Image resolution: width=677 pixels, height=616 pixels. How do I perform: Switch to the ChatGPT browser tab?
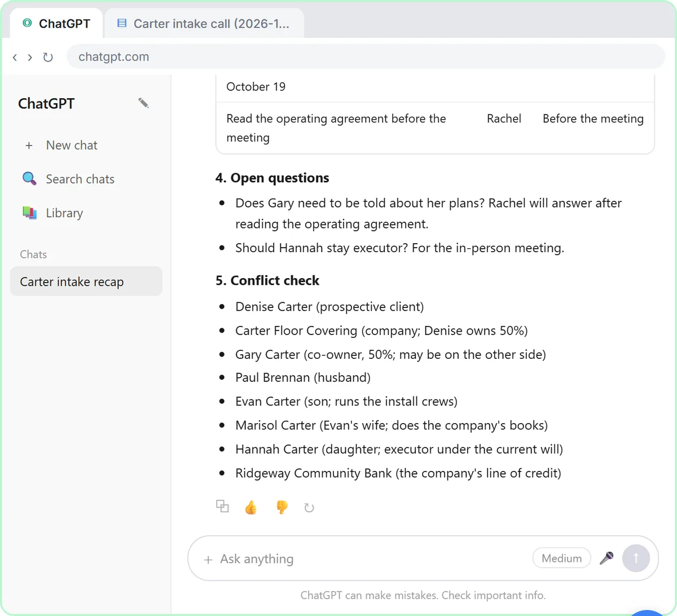pyautogui.click(x=56, y=23)
